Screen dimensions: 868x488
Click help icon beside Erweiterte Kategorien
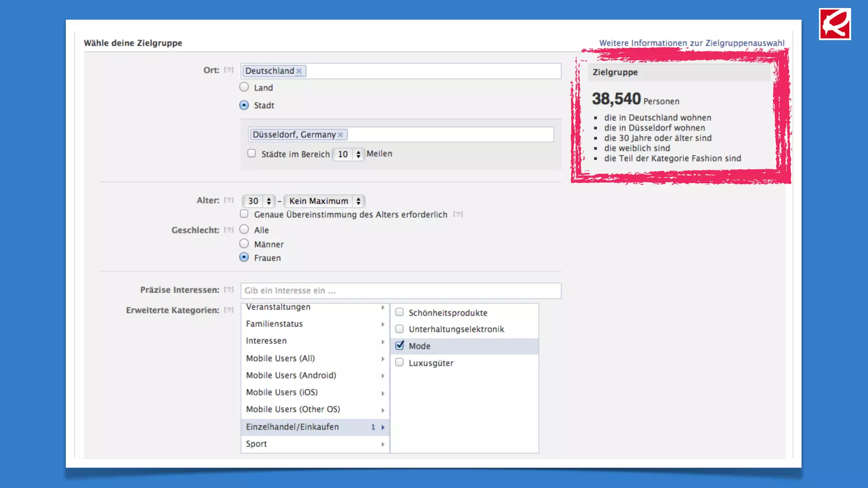coord(229,310)
